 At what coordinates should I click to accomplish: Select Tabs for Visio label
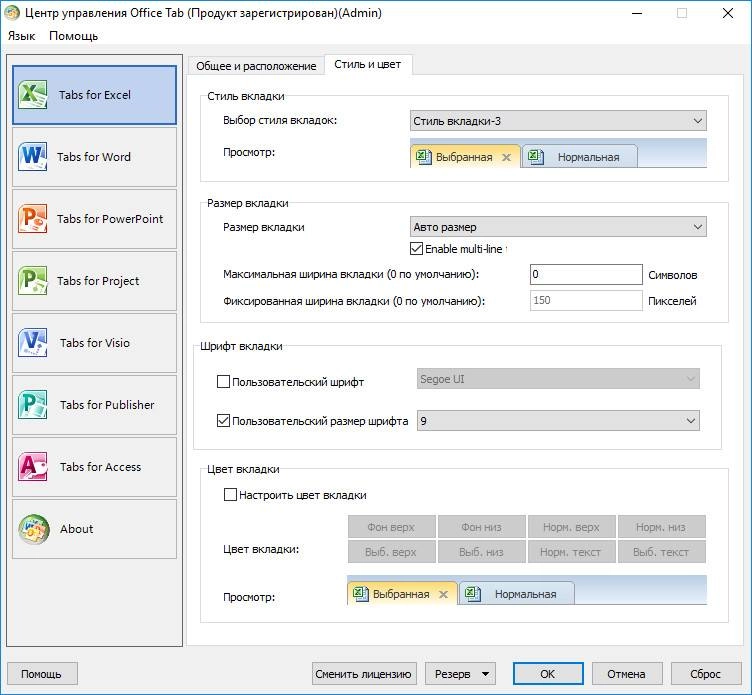pos(95,343)
